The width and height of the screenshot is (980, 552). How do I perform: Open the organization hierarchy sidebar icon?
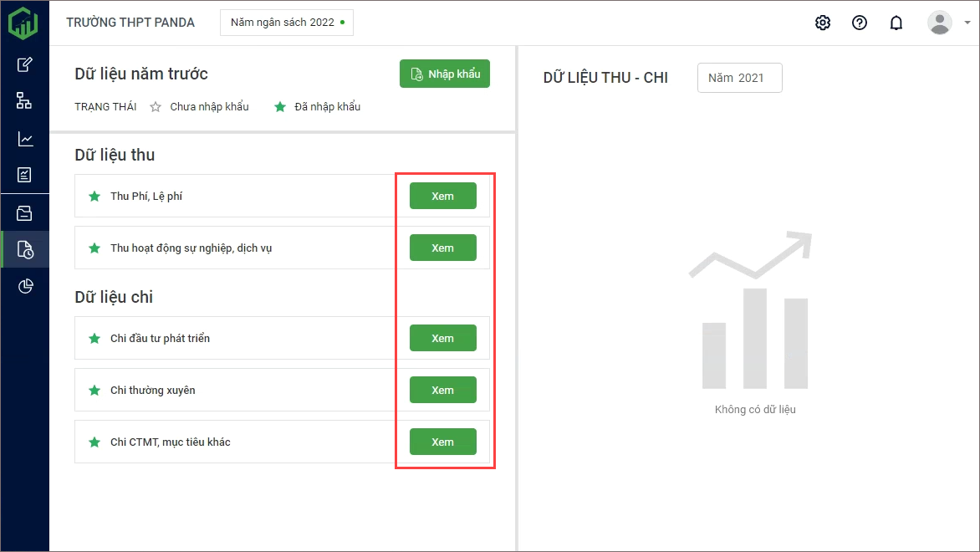pos(24,101)
